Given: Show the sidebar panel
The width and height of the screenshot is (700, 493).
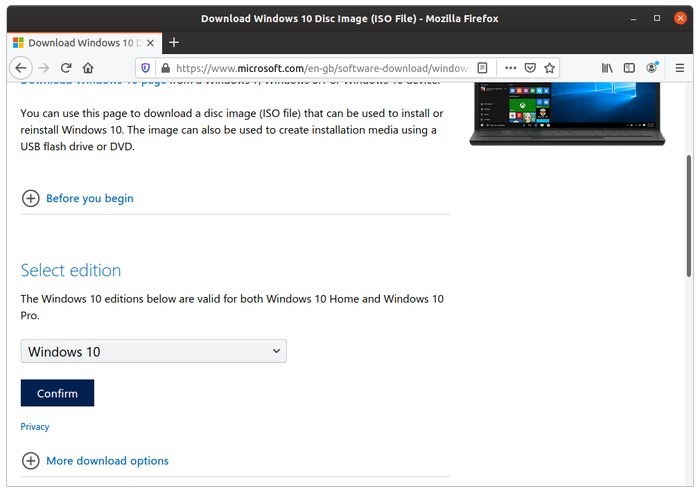Looking at the screenshot, I should tap(629, 68).
